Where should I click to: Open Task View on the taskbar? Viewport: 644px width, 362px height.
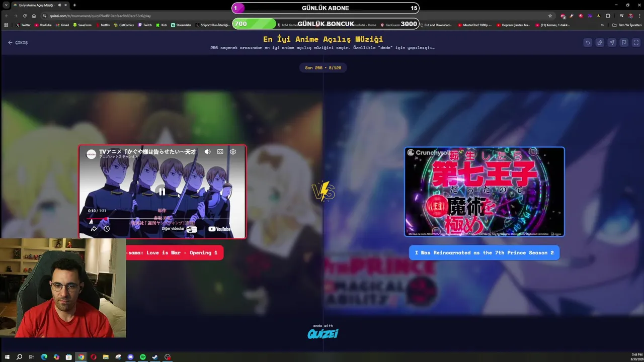click(x=31, y=357)
